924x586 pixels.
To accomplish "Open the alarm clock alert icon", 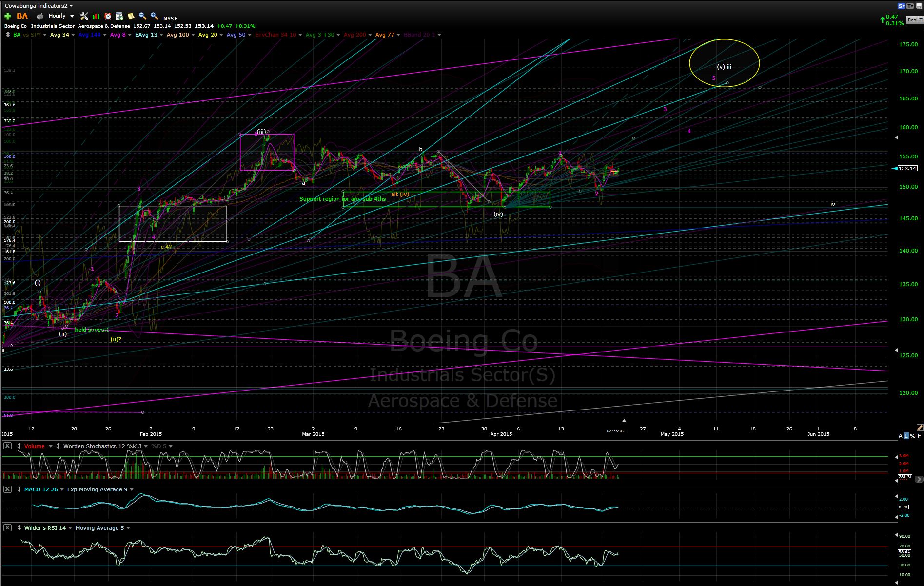I will [108, 16].
